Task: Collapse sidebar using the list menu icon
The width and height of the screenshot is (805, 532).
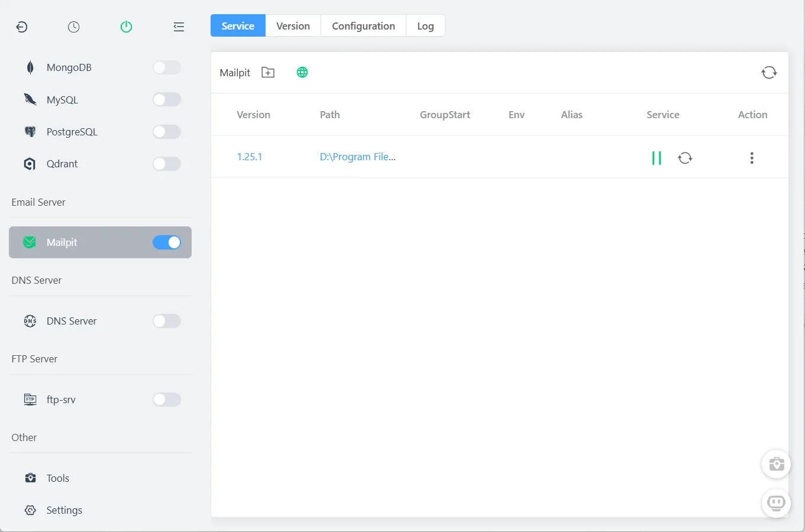Action: click(x=179, y=27)
